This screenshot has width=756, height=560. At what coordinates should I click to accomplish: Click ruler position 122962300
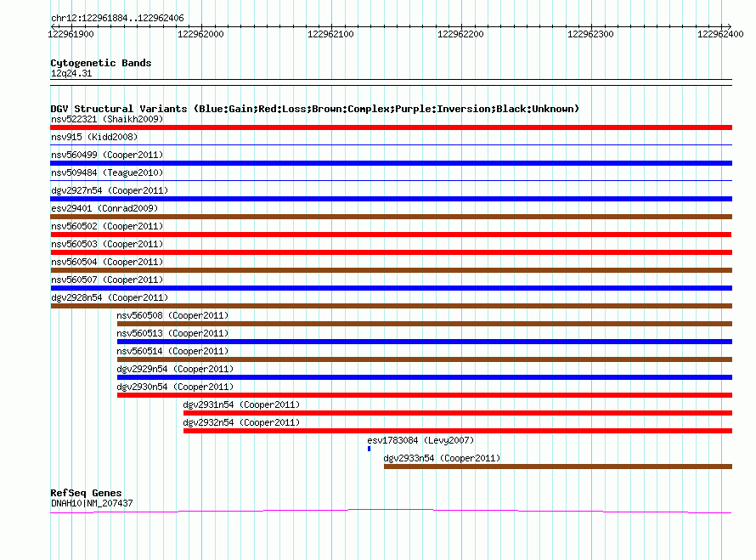click(x=590, y=34)
